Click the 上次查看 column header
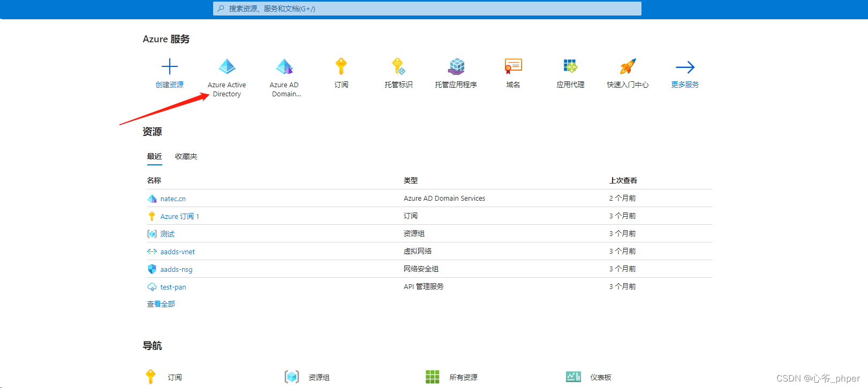The height and width of the screenshot is (388, 868). (x=623, y=180)
